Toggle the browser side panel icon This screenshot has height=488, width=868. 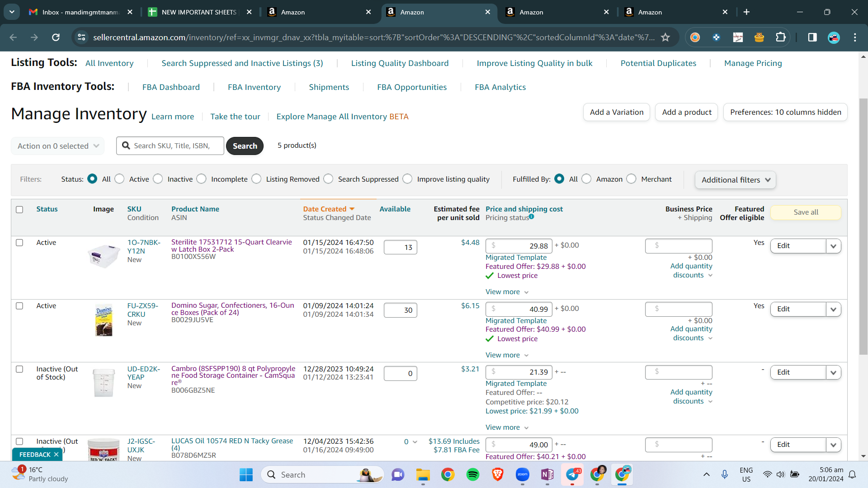[x=812, y=38]
